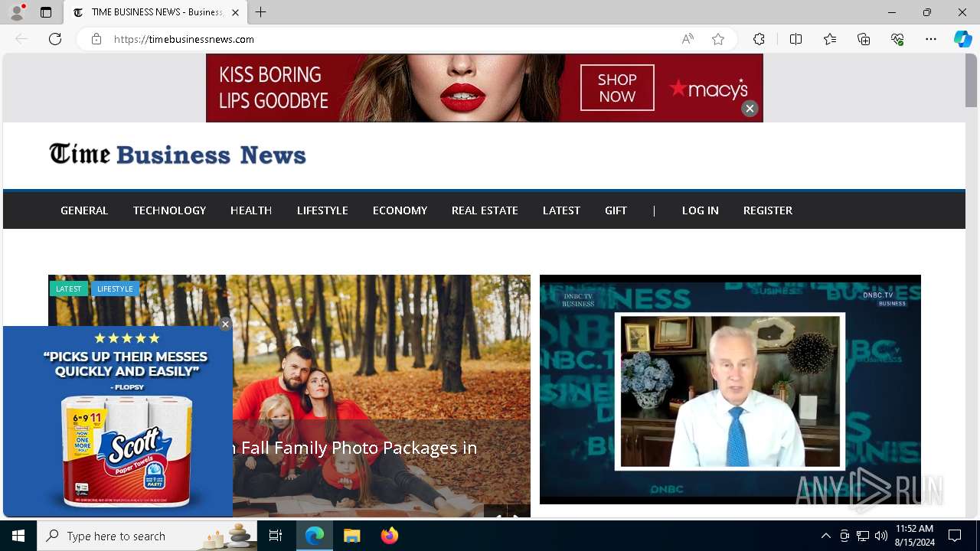
Task: Open the REAL ESTATE menu item
Action: 485,210
